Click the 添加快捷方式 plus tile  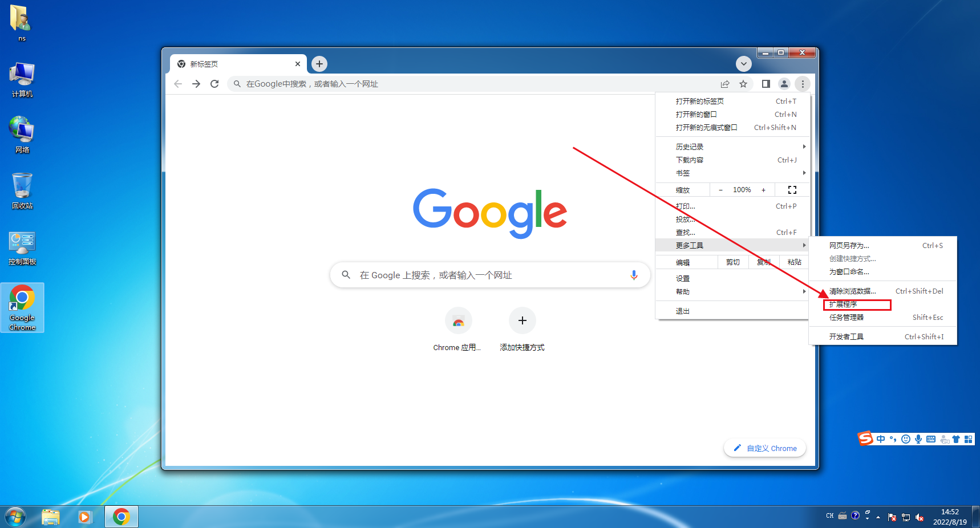(522, 330)
